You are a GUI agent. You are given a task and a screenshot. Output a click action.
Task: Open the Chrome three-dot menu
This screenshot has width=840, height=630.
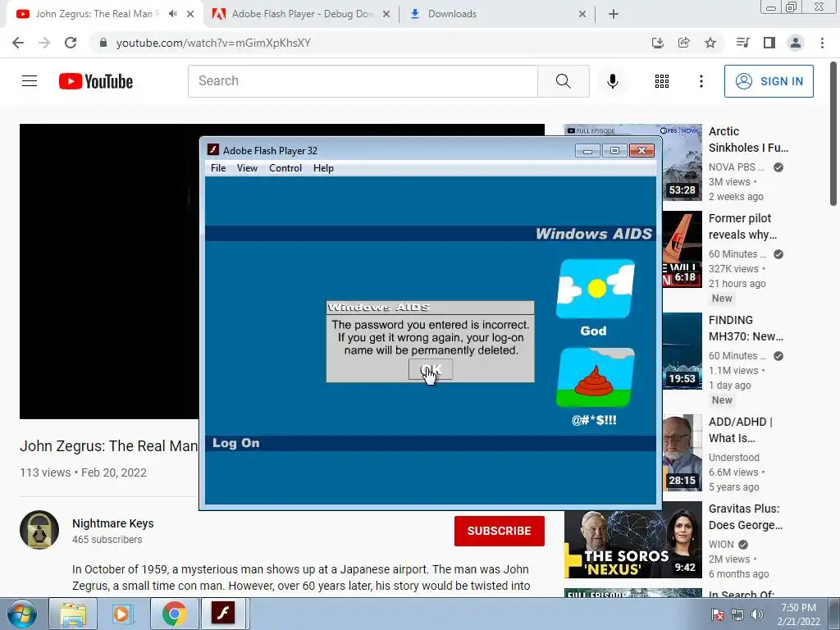pos(822,43)
